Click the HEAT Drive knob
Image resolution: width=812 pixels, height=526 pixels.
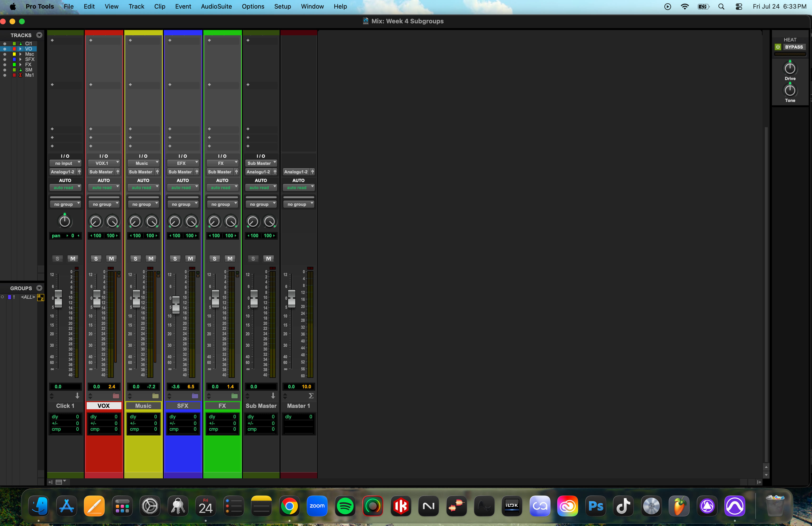790,69
